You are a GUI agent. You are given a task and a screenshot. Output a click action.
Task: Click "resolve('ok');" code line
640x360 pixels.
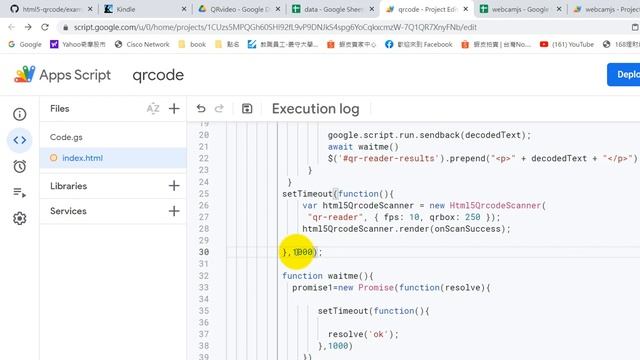363,334
